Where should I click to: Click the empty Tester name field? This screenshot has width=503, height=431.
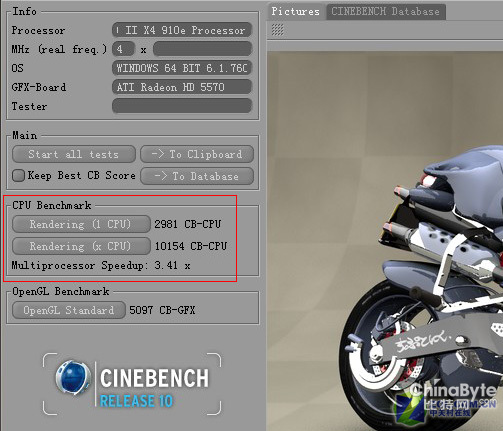(x=182, y=106)
